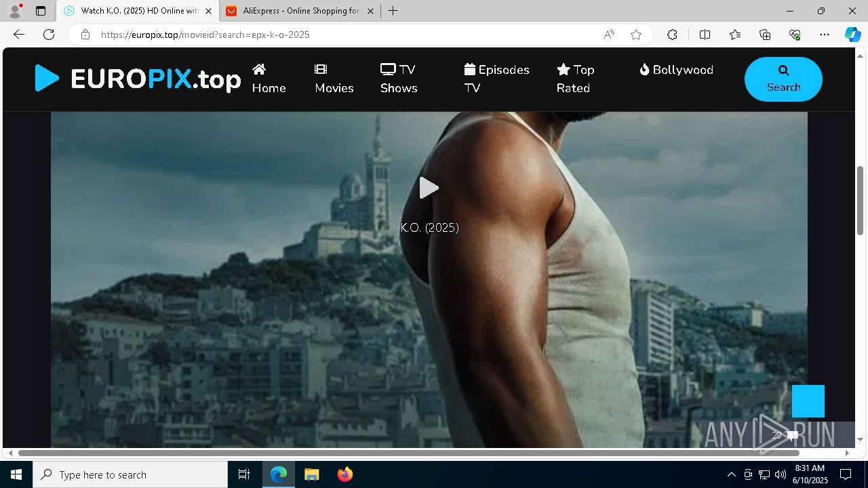The height and width of the screenshot is (488, 868).
Task: Open browser Extensions menu
Action: point(672,35)
